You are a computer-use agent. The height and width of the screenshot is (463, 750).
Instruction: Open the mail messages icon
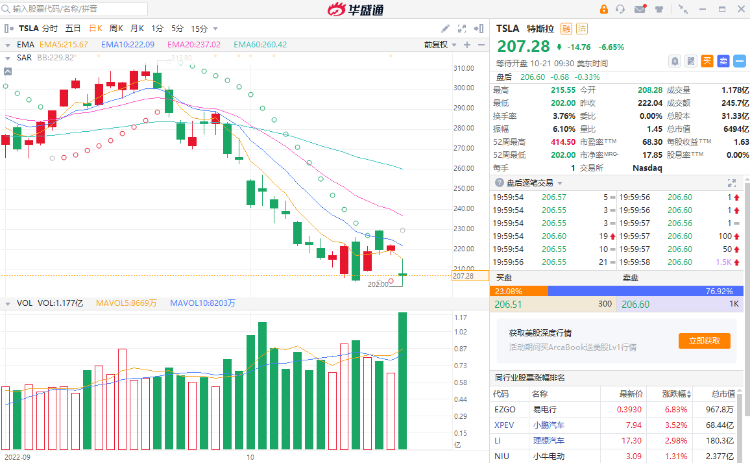pyautogui.click(x=640, y=9)
